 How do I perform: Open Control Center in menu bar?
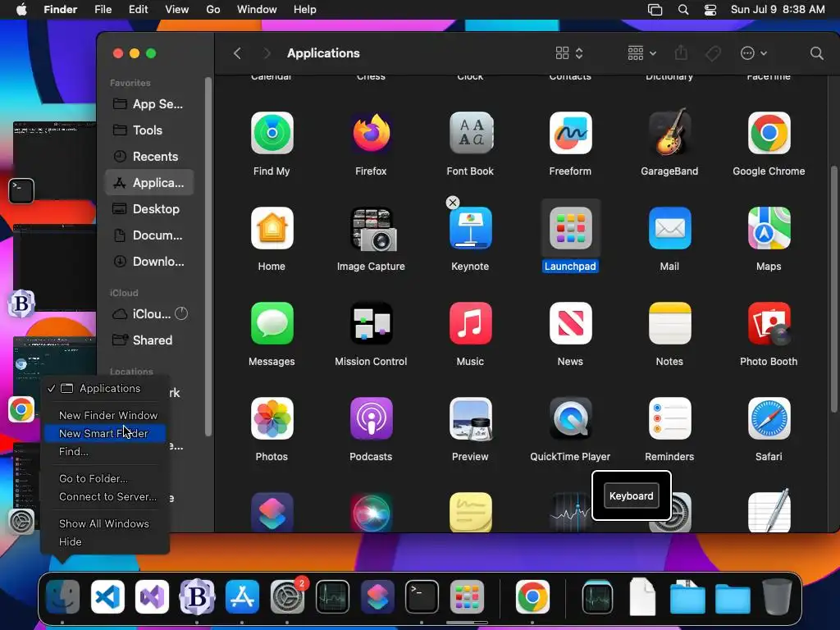point(710,10)
